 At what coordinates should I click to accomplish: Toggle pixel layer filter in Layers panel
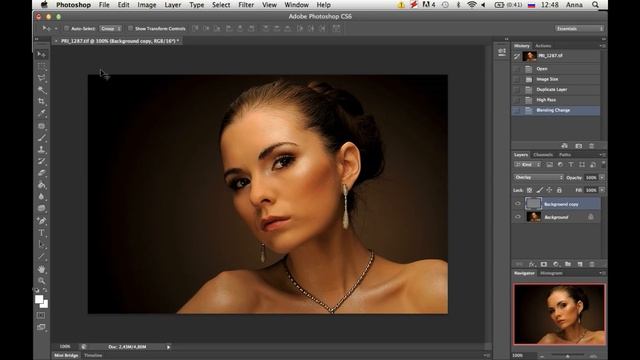550,164
